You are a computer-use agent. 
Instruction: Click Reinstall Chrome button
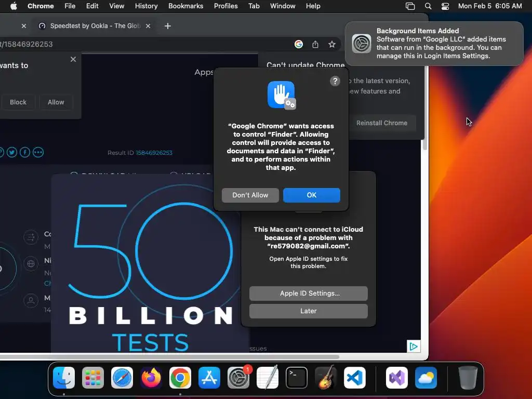[x=382, y=123]
